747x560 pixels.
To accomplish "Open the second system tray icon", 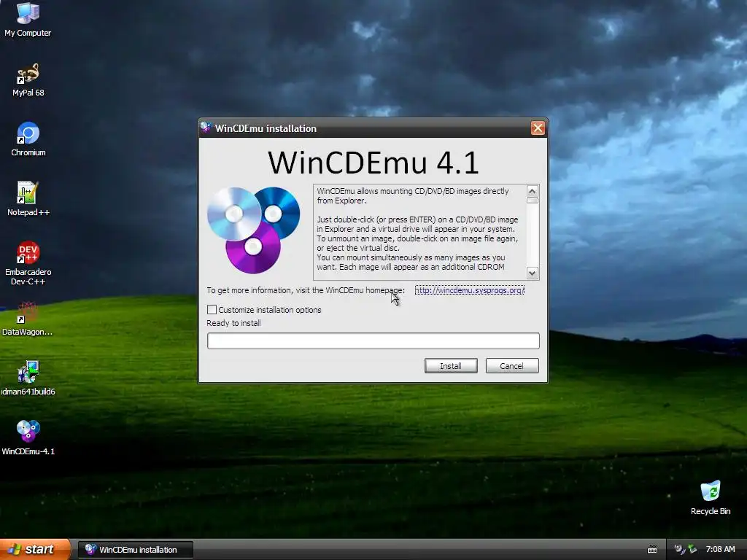I will click(692, 549).
